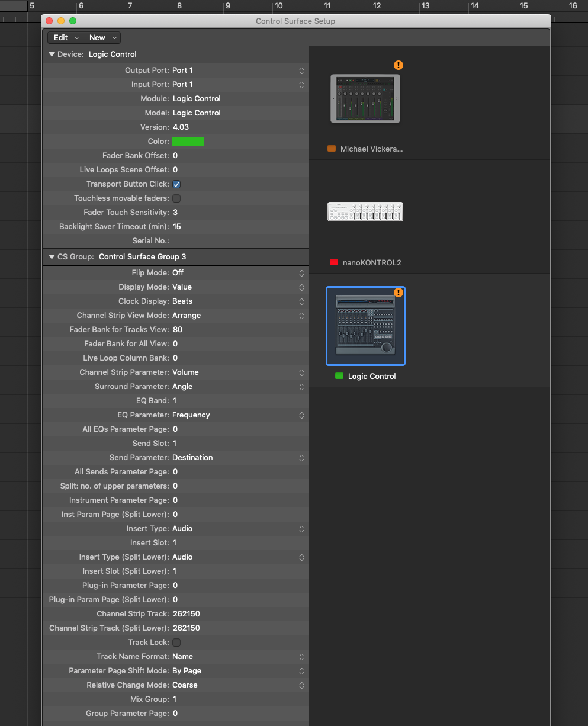
Task: Open the Edit menu
Action: tap(65, 37)
